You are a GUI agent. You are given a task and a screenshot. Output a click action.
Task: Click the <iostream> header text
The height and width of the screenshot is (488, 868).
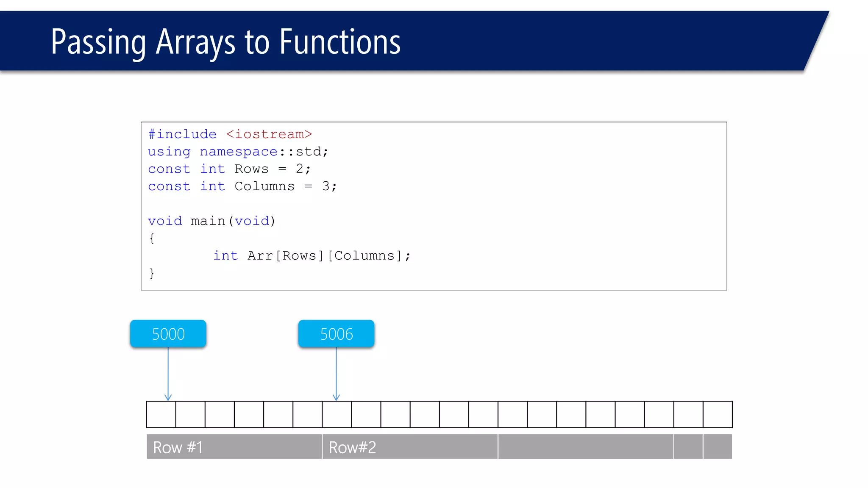click(x=269, y=134)
